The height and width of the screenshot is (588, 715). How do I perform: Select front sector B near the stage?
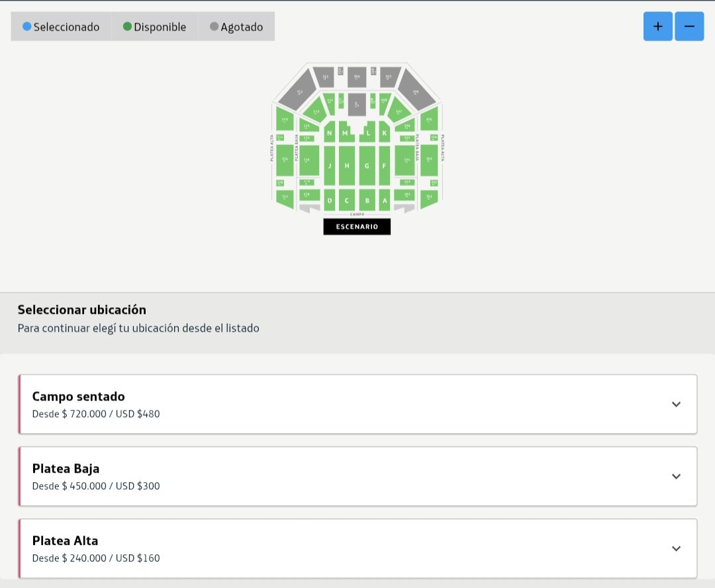[x=367, y=200]
